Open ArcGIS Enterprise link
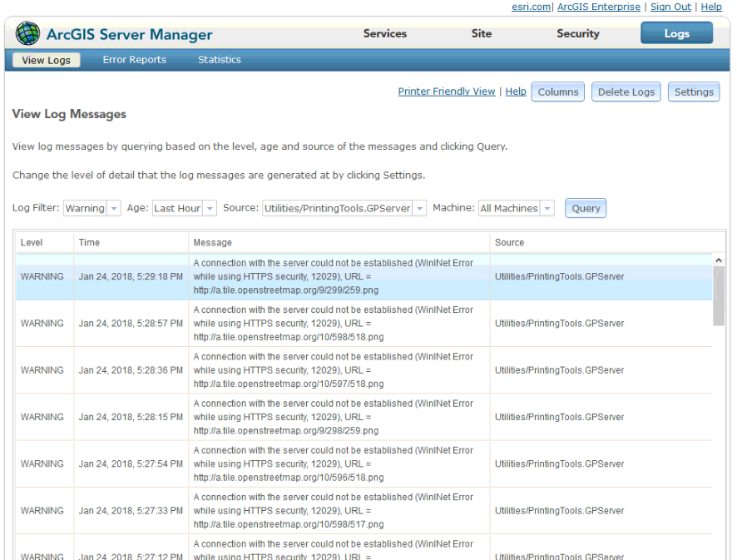 click(598, 7)
